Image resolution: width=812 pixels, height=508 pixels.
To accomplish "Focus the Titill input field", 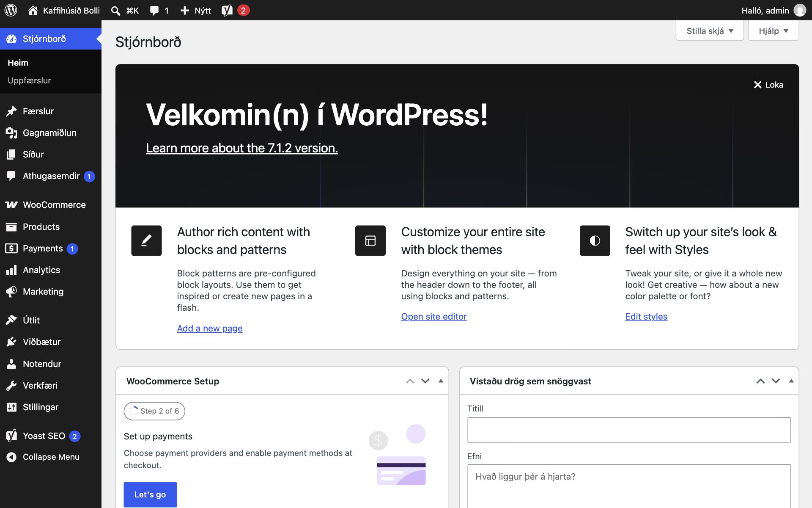I will [629, 430].
